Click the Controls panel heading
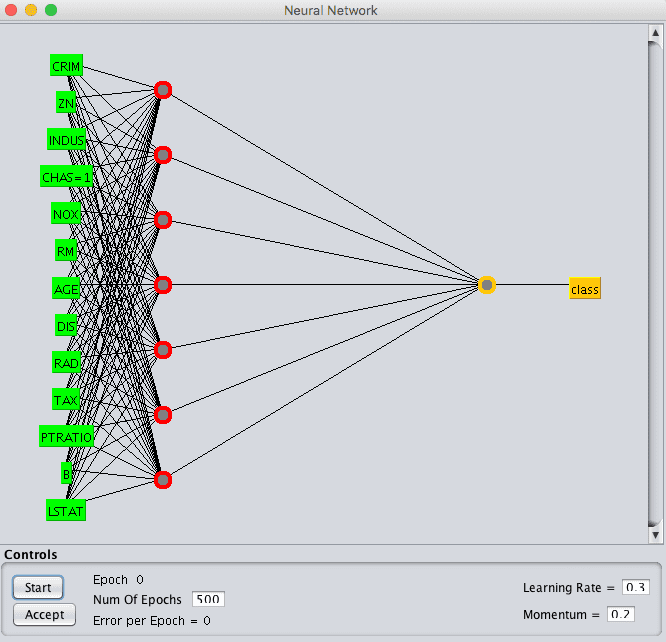 pos(31,554)
